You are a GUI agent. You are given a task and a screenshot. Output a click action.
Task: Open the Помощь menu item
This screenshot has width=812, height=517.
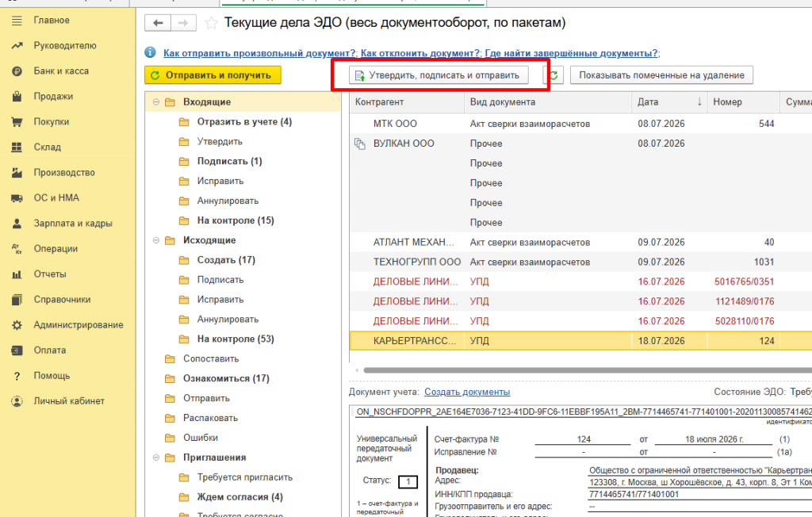click(x=52, y=376)
